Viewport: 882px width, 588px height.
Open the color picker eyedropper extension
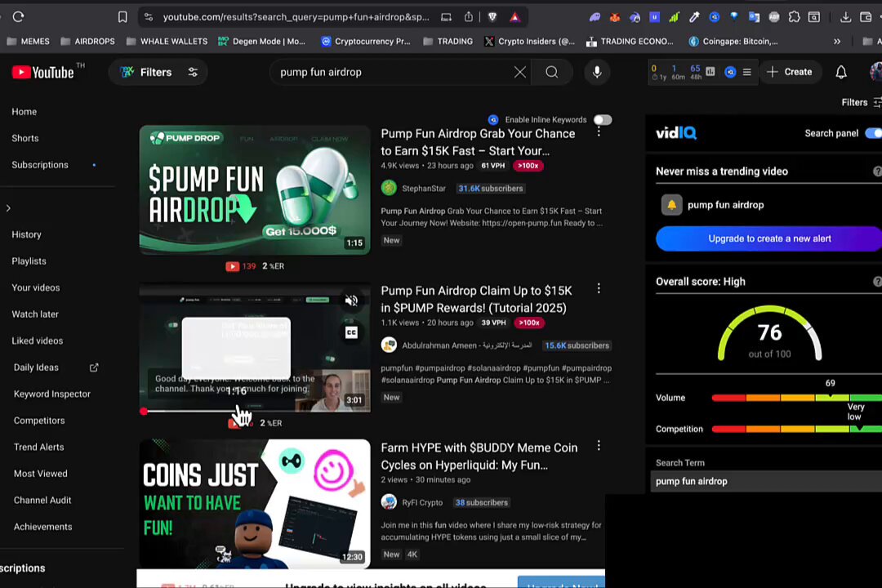point(694,17)
